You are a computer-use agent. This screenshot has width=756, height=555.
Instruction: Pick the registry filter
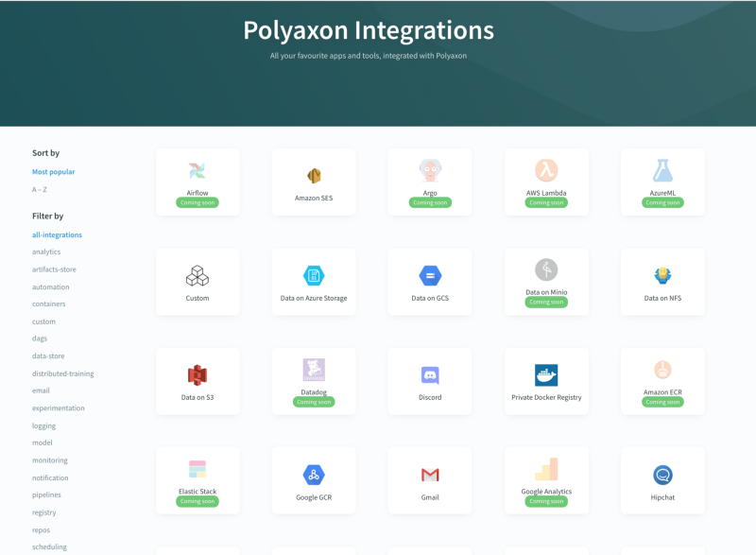[43, 512]
